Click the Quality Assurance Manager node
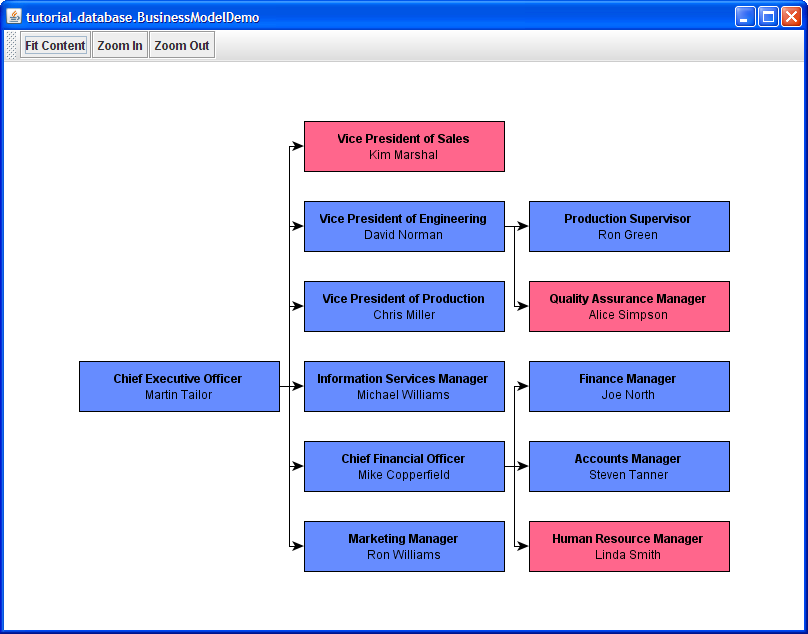Image resolution: width=808 pixels, height=634 pixels. [629, 306]
